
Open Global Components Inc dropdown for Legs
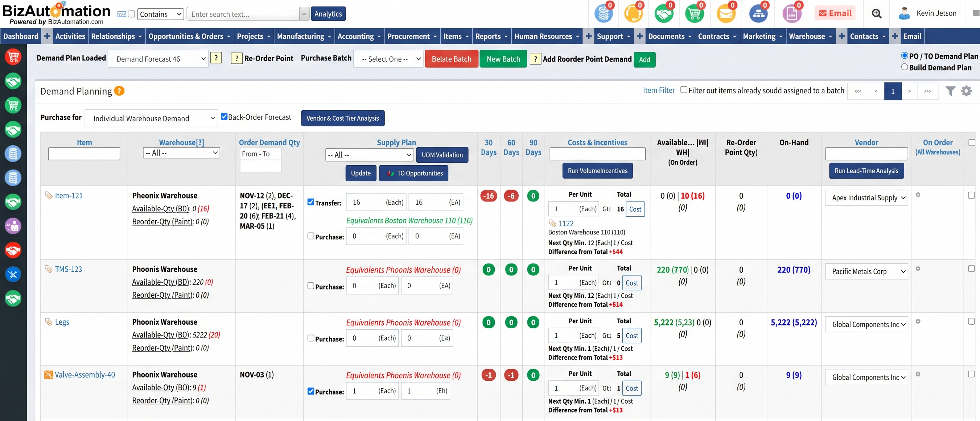[866, 324]
